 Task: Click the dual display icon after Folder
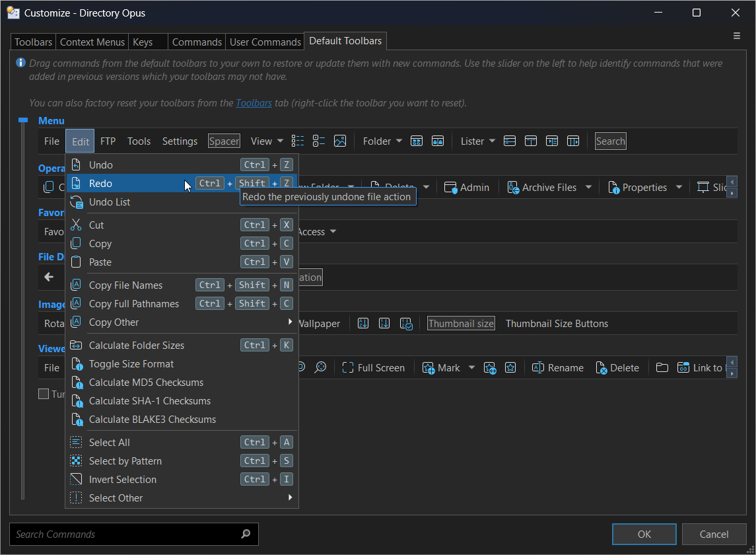coord(438,141)
